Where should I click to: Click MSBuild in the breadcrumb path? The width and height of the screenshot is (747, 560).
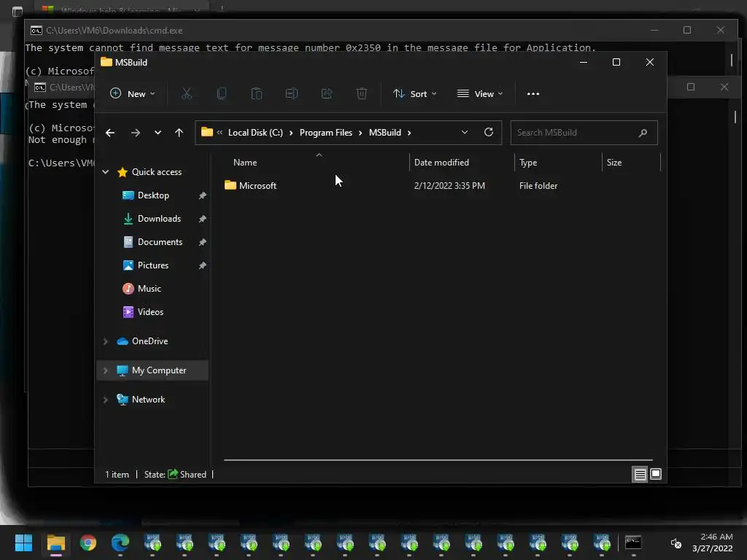pos(385,133)
